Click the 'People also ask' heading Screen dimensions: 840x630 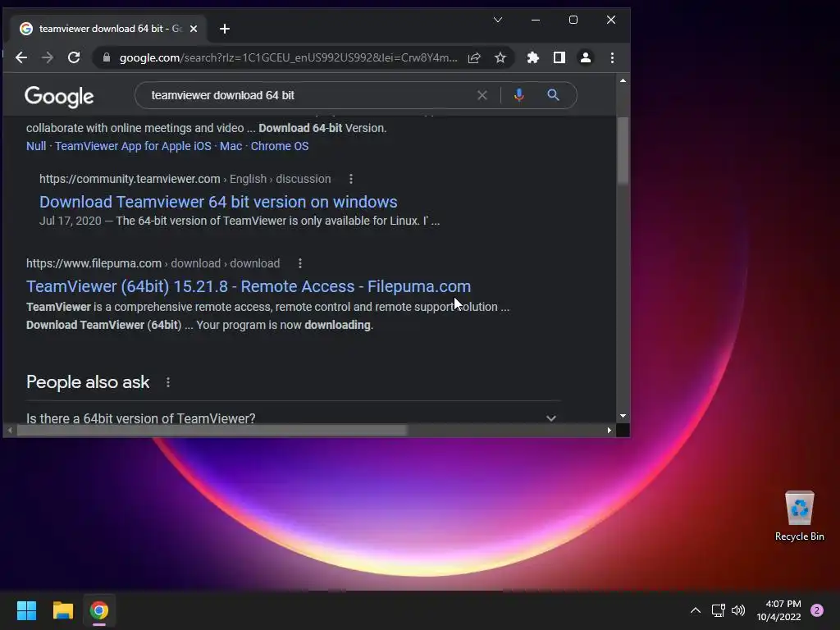88,382
